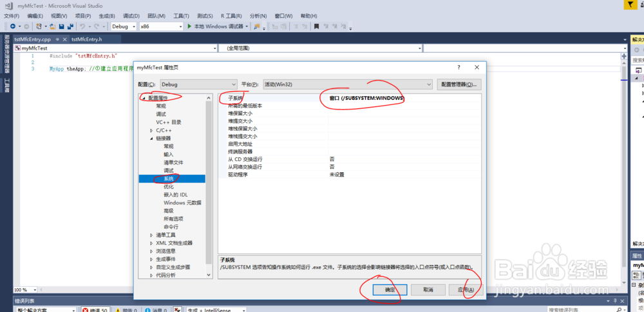Select Windows 元数据 tree item
Image resolution: width=644 pixels, height=312 pixels.
182,202
